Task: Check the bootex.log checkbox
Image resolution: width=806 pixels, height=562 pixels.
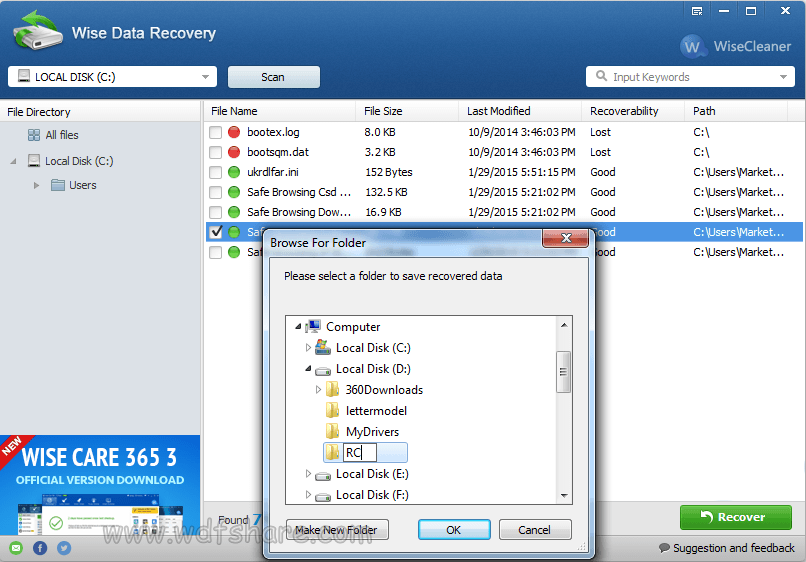Action: tap(215, 133)
